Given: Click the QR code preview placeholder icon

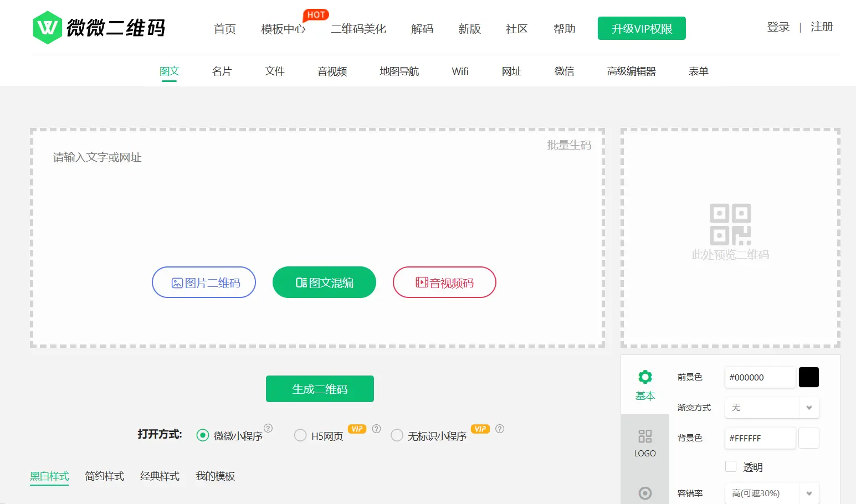Looking at the screenshot, I should coord(730,225).
